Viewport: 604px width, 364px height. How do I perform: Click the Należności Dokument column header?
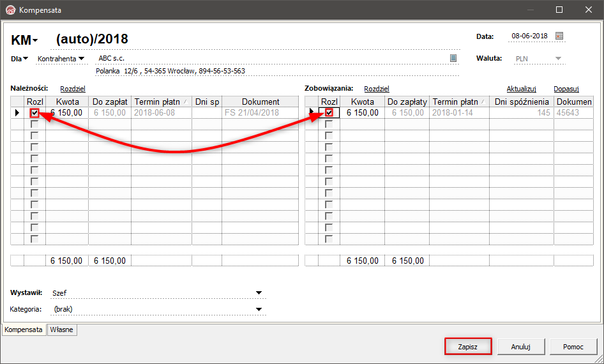coord(260,102)
